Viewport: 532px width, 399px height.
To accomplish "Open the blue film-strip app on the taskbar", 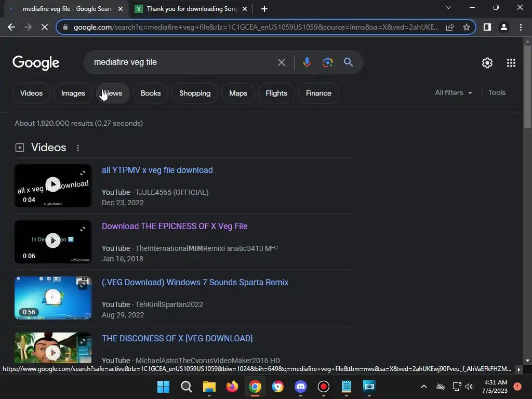I will [369, 387].
